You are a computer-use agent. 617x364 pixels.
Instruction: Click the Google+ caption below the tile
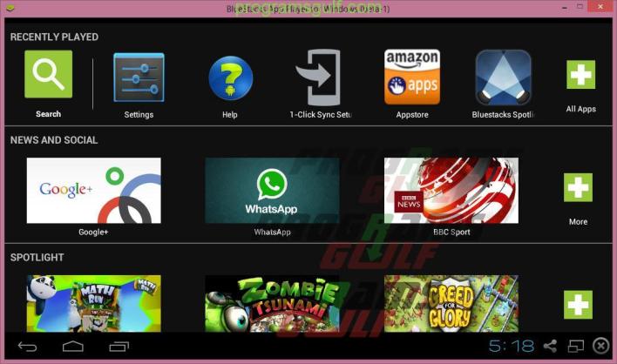pyautogui.click(x=93, y=232)
